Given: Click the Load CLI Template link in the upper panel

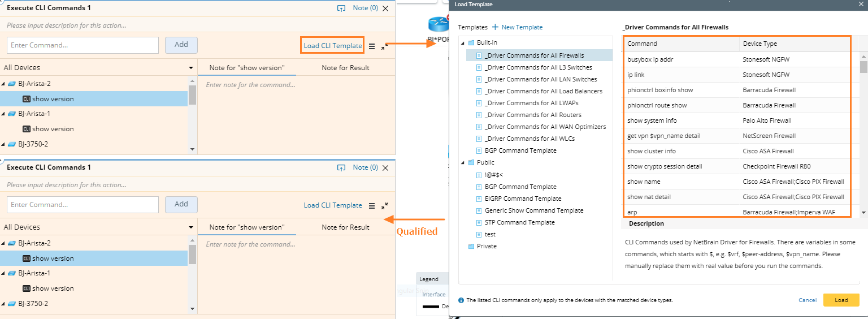Looking at the screenshot, I should pyautogui.click(x=333, y=46).
